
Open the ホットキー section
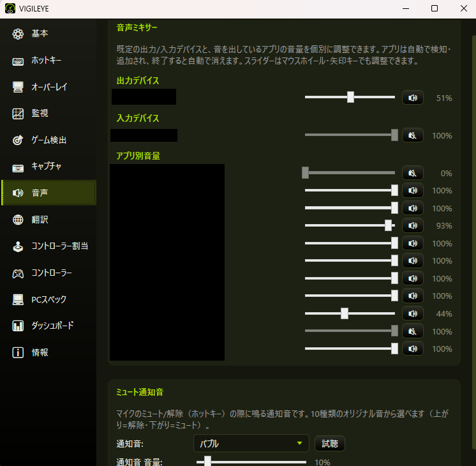tap(49, 60)
